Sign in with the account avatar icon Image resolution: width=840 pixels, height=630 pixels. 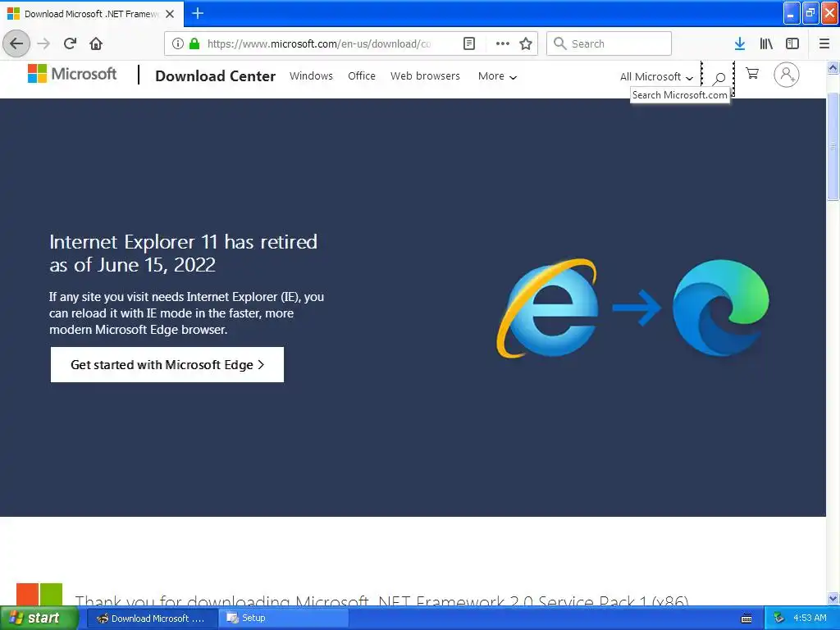[787, 75]
